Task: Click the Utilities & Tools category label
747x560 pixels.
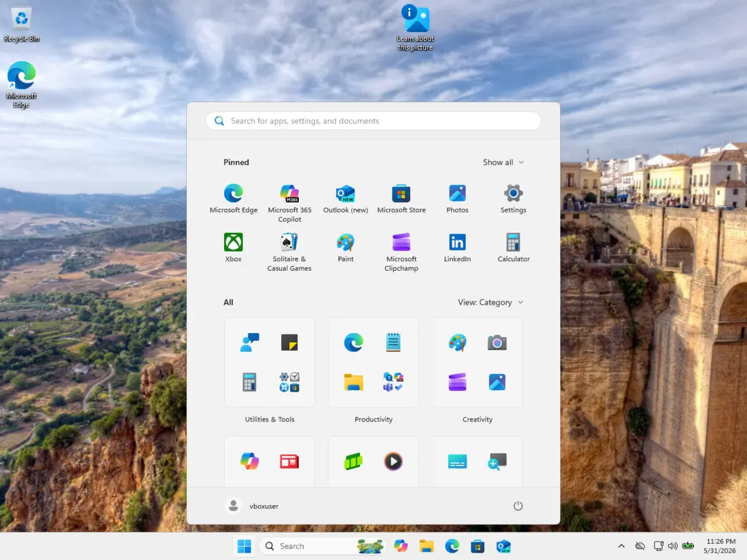Action: [270, 419]
